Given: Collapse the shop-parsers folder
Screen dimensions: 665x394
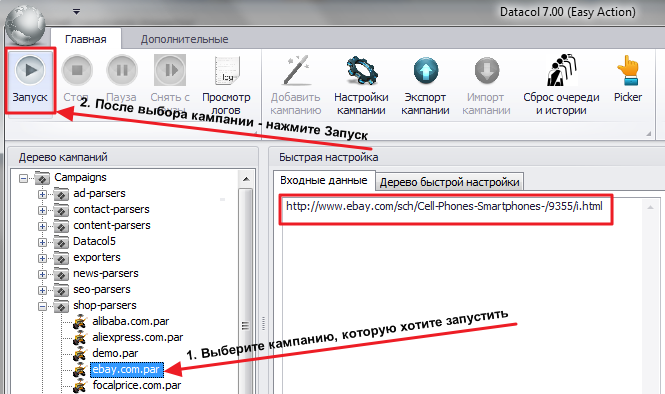Looking at the screenshot, I should [42, 306].
